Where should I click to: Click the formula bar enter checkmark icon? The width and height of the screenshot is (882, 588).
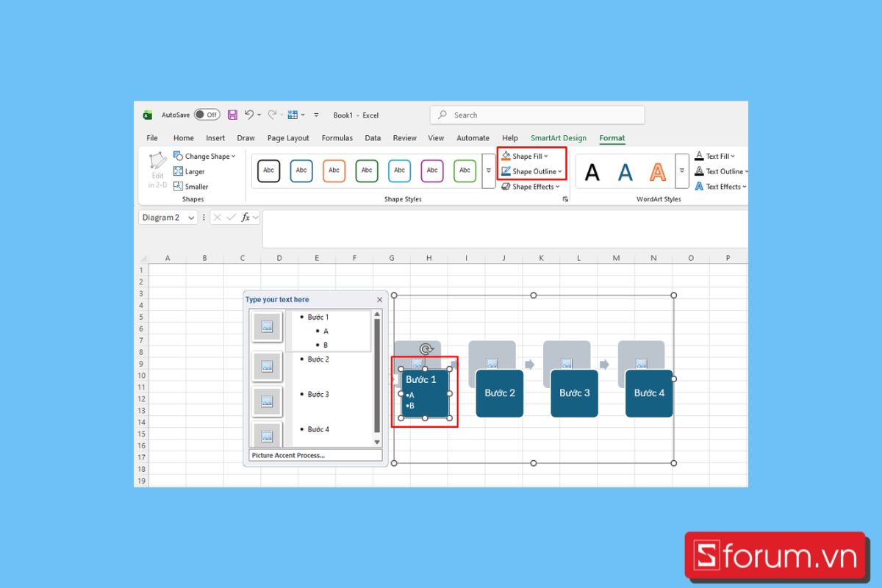click(232, 218)
